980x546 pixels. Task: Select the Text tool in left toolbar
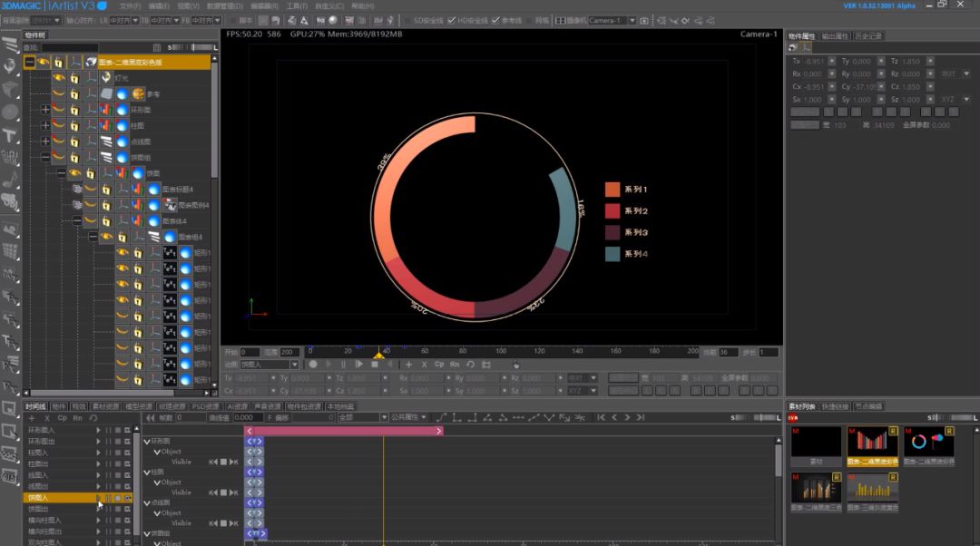pos(10,135)
